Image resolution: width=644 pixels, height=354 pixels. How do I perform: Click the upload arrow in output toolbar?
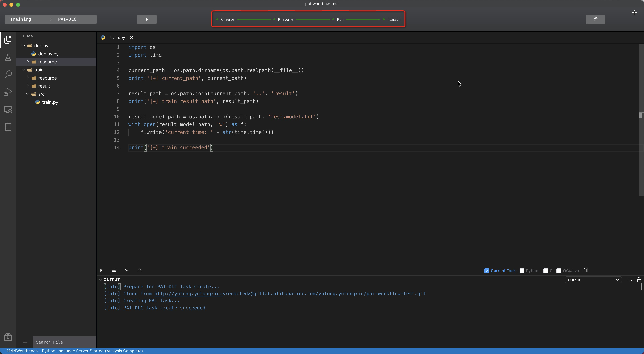140,270
